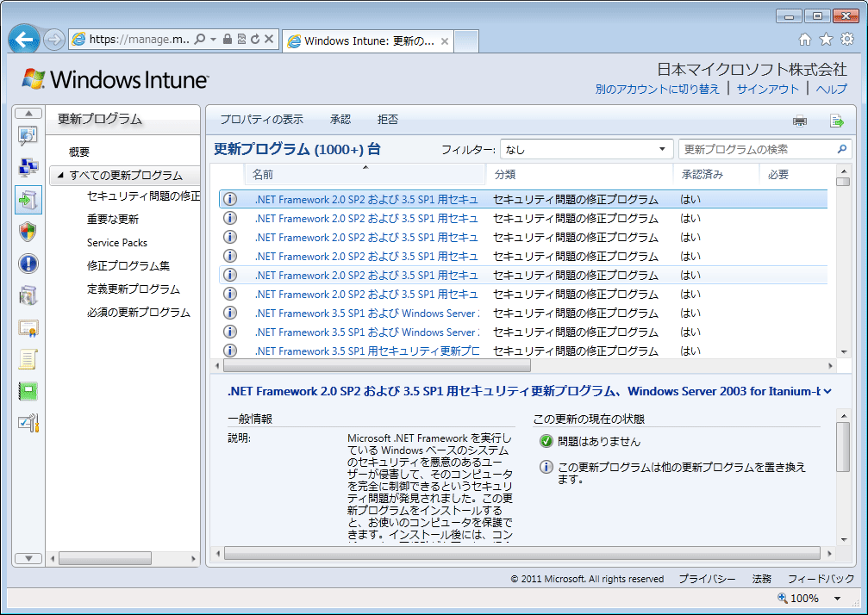Select 概要 in navigation pane

coord(79,152)
